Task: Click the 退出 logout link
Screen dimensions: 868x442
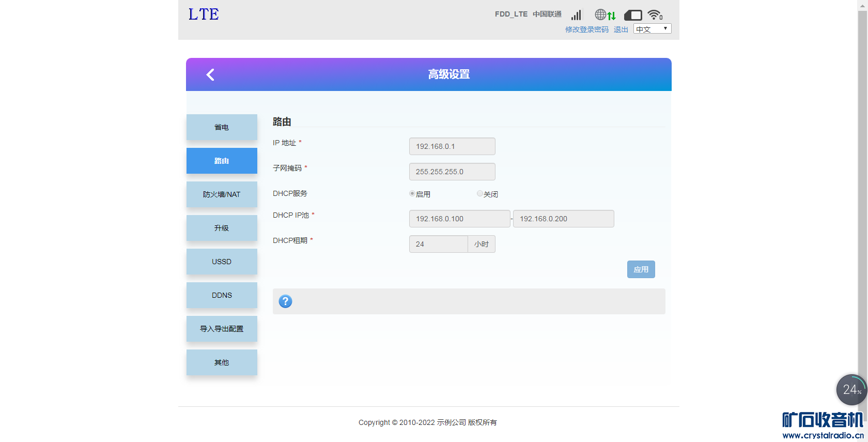Action: 621,29
